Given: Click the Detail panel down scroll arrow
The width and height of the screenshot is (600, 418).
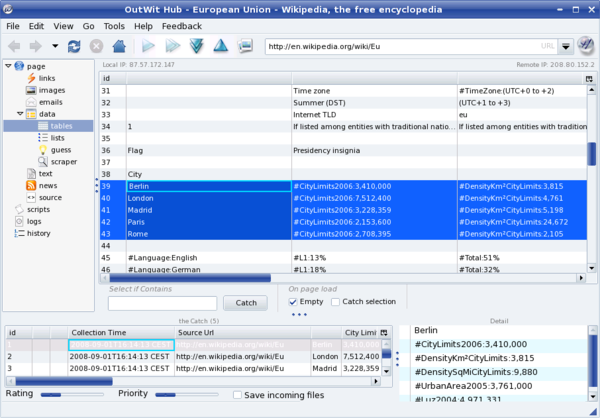Looking at the screenshot, I should (592, 397).
